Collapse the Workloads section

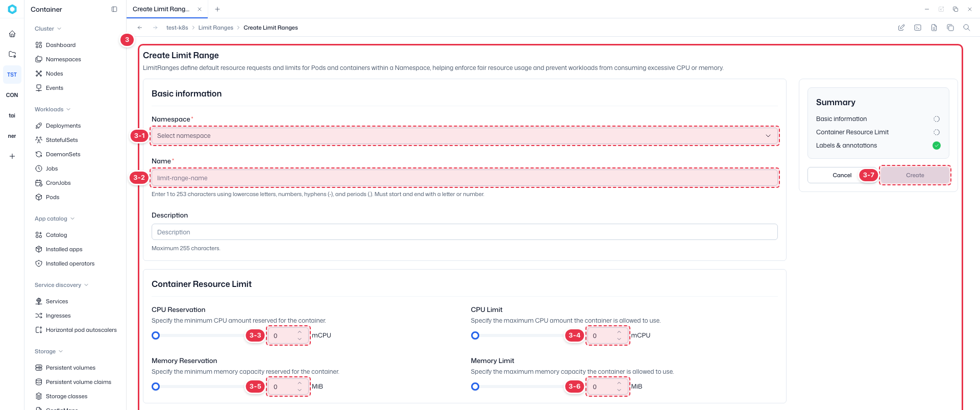click(53, 109)
